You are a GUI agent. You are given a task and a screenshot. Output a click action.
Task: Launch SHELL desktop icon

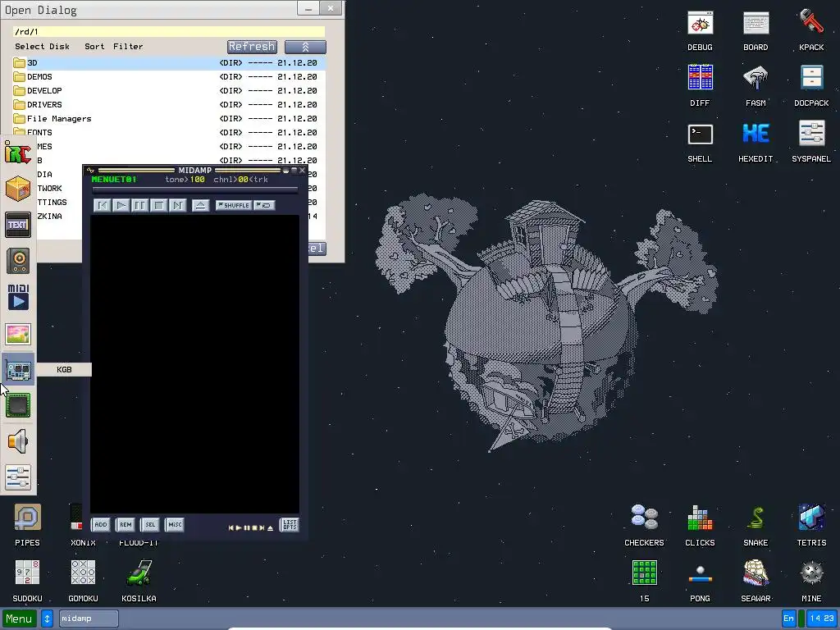click(700, 142)
